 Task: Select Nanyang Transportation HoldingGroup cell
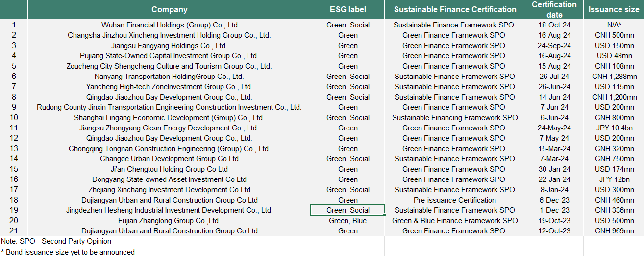point(169,77)
